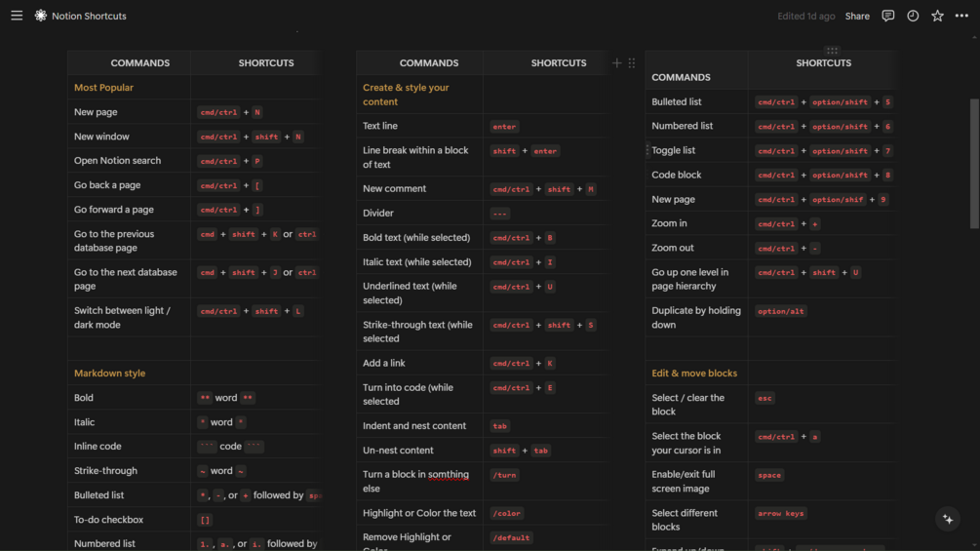Click the Notion Shortcuts page icon
The width and height of the screenshot is (980, 551).
point(41,16)
